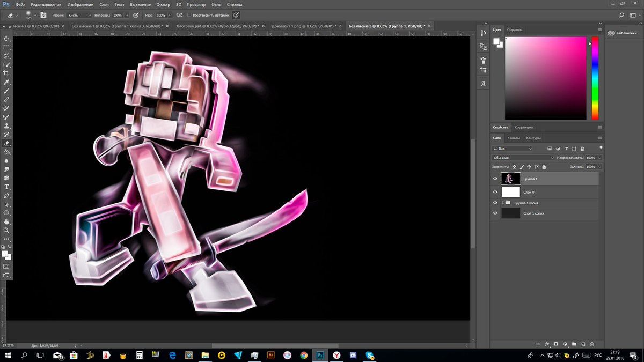Click the Группа 1 layer thumbnail
This screenshot has width=644, height=362.
510,178
